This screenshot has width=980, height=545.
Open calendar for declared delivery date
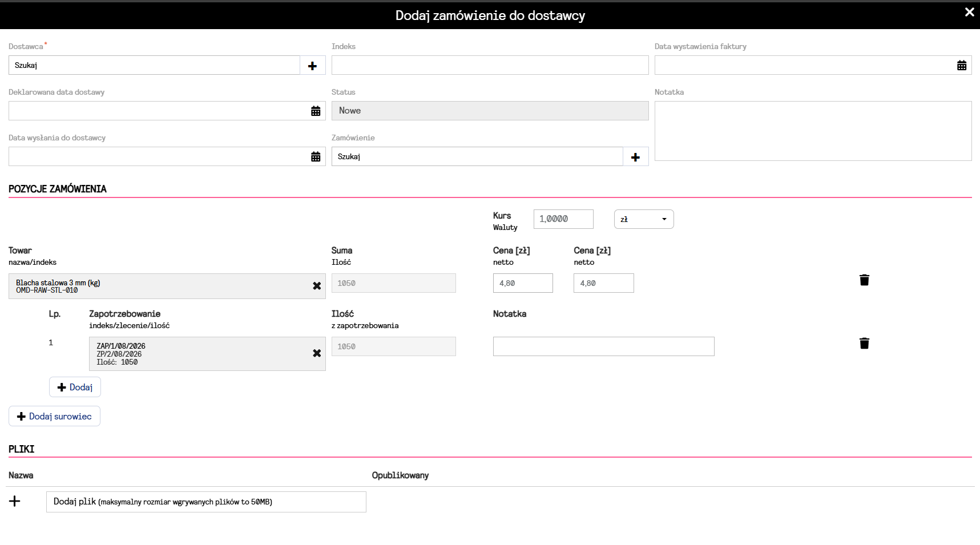[316, 111]
